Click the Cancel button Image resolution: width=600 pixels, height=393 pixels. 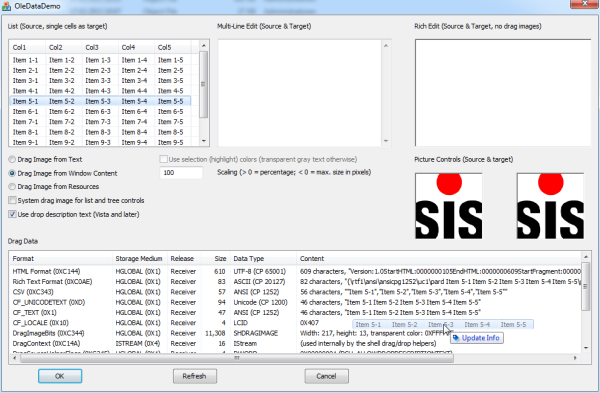click(x=326, y=376)
